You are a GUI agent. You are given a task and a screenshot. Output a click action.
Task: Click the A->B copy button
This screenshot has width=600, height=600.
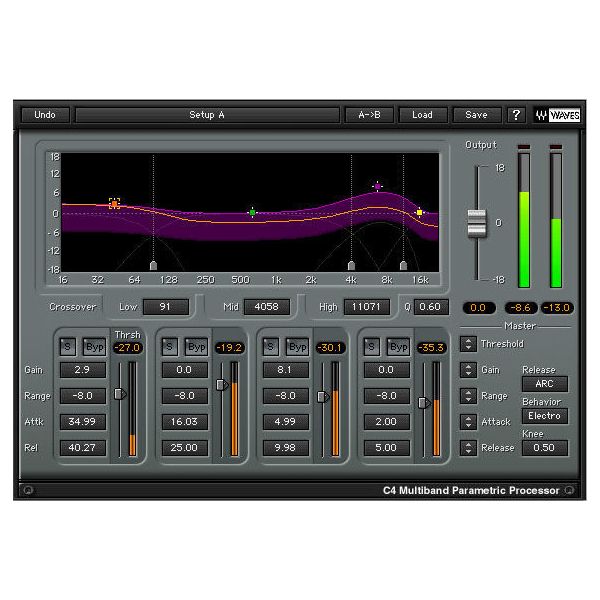[368, 115]
